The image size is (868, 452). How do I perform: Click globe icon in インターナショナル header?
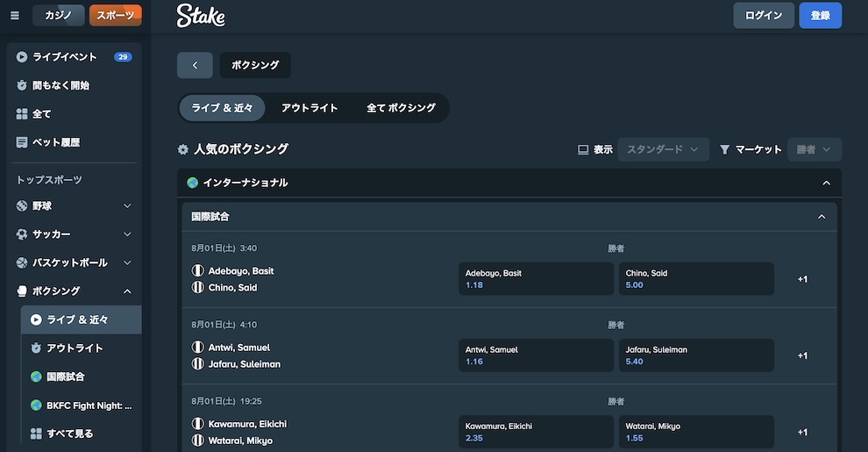tap(192, 183)
